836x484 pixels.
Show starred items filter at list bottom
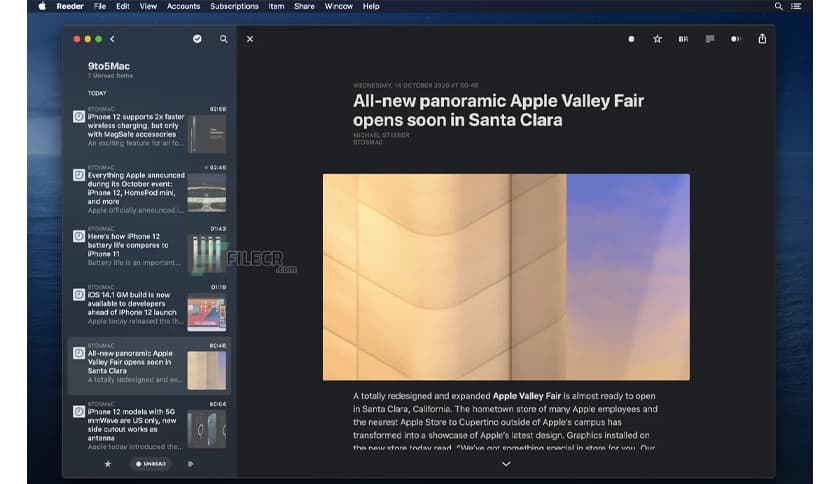[108, 464]
